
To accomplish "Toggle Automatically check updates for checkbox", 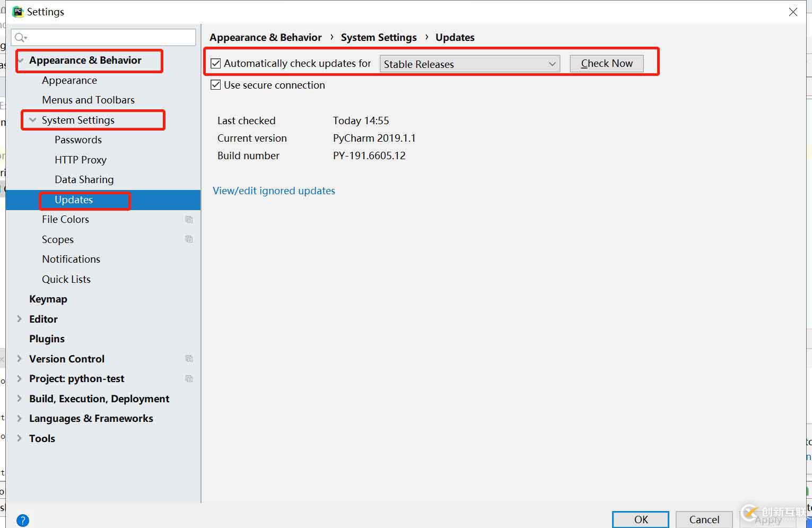I will (x=216, y=64).
